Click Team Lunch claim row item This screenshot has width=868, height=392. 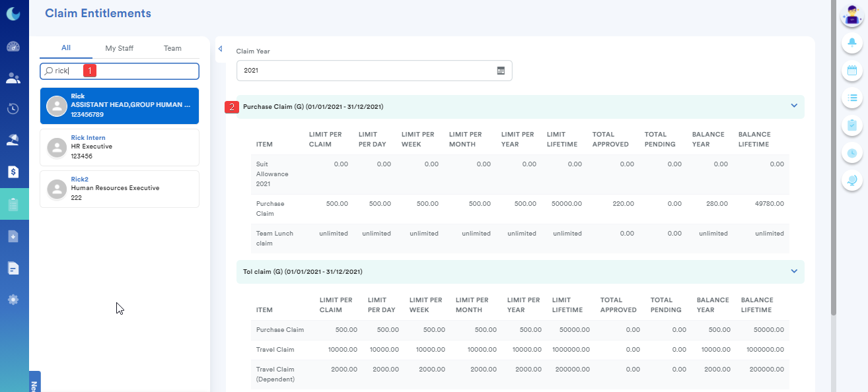pos(275,238)
